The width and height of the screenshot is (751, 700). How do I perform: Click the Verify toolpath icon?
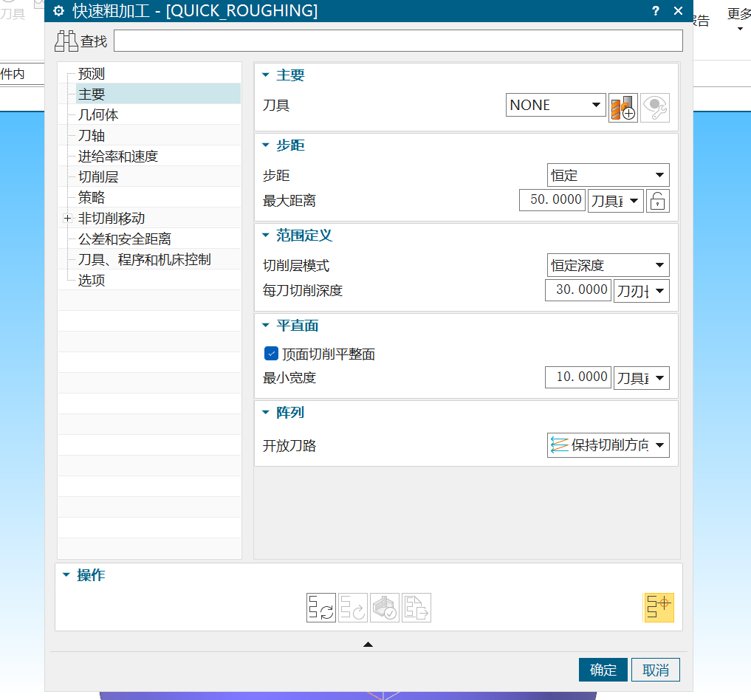click(x=385, y=608)
